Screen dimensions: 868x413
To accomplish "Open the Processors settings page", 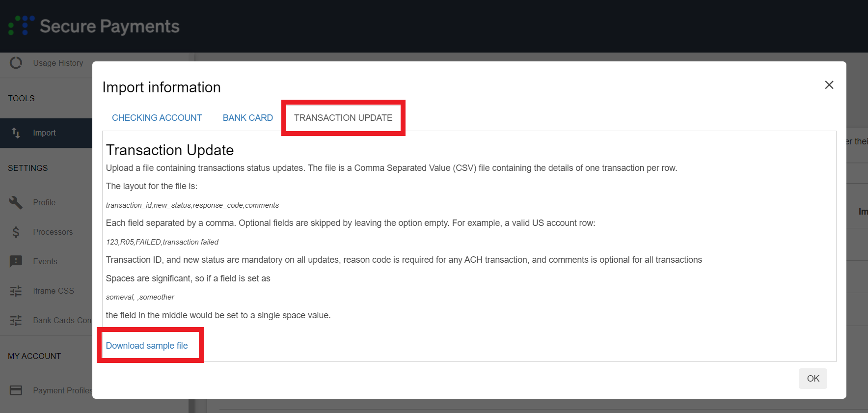I will click(x=53, y=232).
